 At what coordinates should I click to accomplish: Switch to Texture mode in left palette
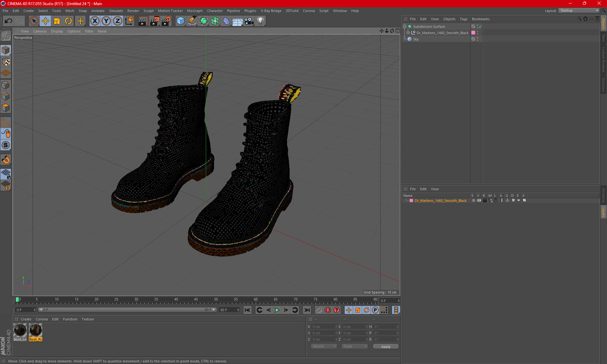pyautogui.click(x=6, y=62)
